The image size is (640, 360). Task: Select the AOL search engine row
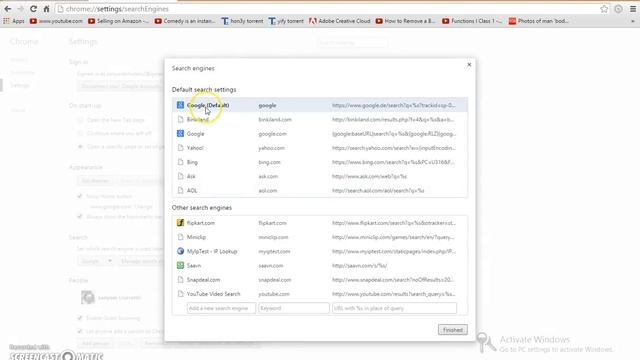(320, 191)
